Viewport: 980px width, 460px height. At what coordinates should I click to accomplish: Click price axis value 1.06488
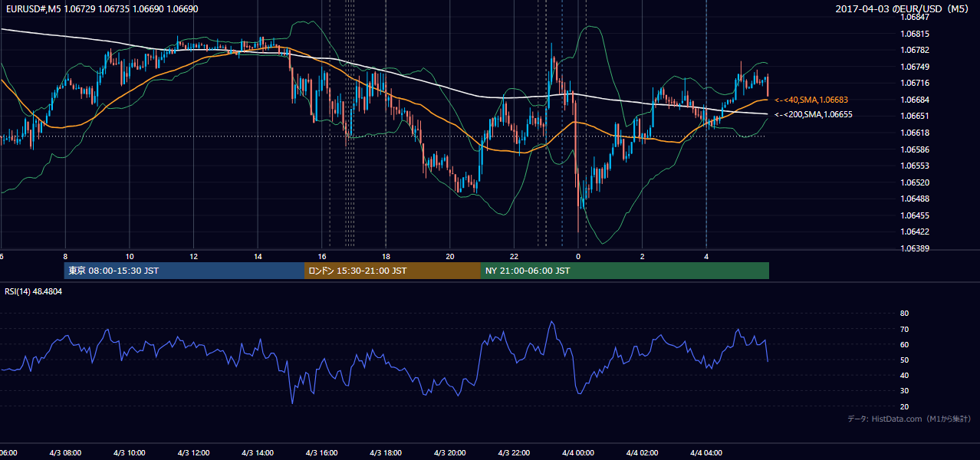pyautogui.click(x=915, y=199)
